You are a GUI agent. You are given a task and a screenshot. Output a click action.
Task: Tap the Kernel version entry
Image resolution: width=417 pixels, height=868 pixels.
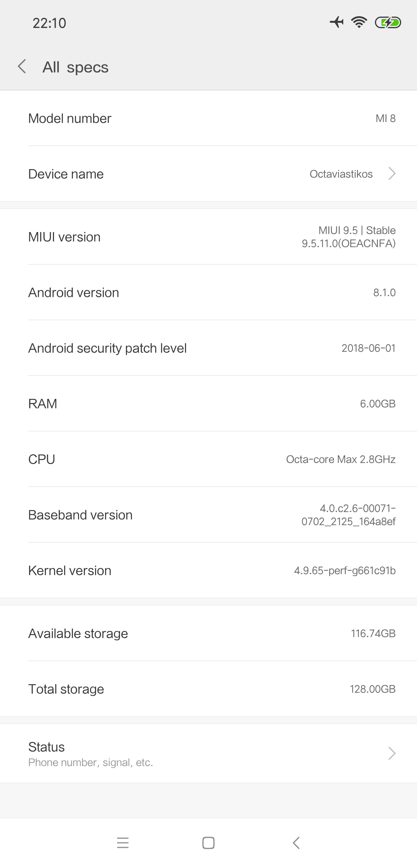[208, 570]
